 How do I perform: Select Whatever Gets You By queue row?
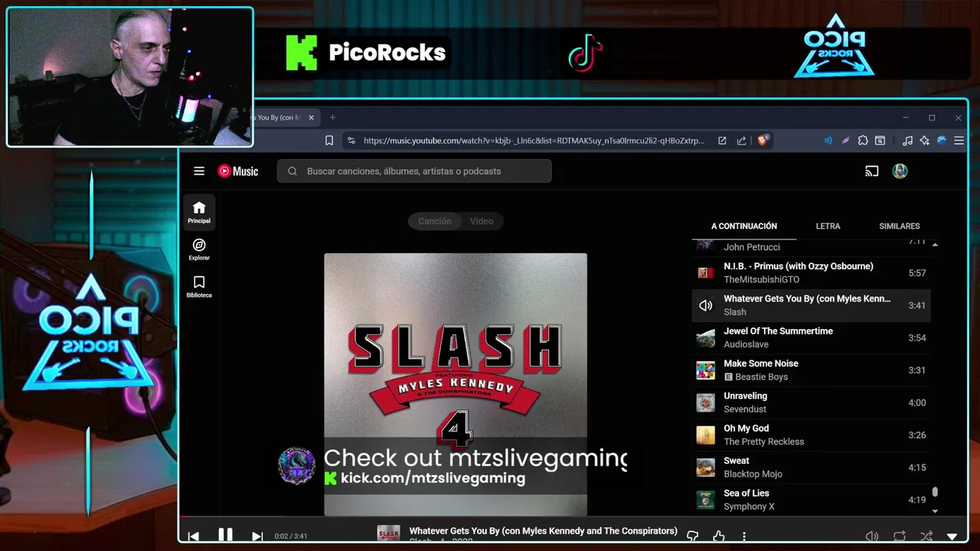tap(811, 305)
